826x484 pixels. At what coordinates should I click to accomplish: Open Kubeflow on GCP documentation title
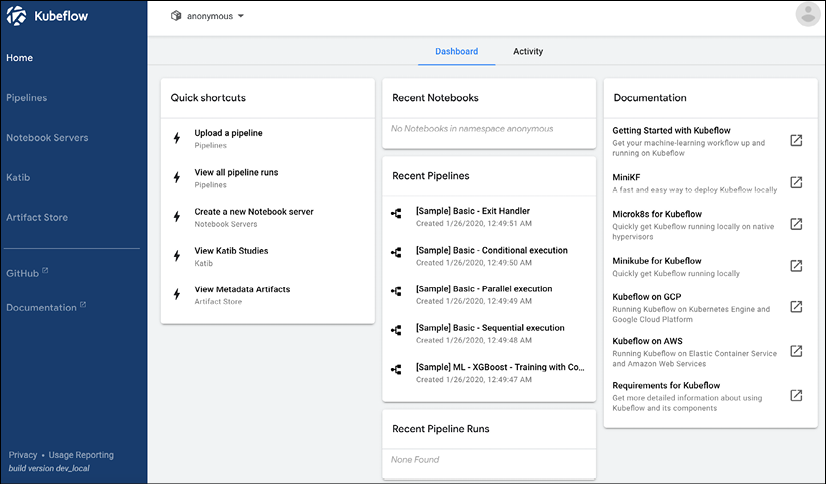pos(646,297)
